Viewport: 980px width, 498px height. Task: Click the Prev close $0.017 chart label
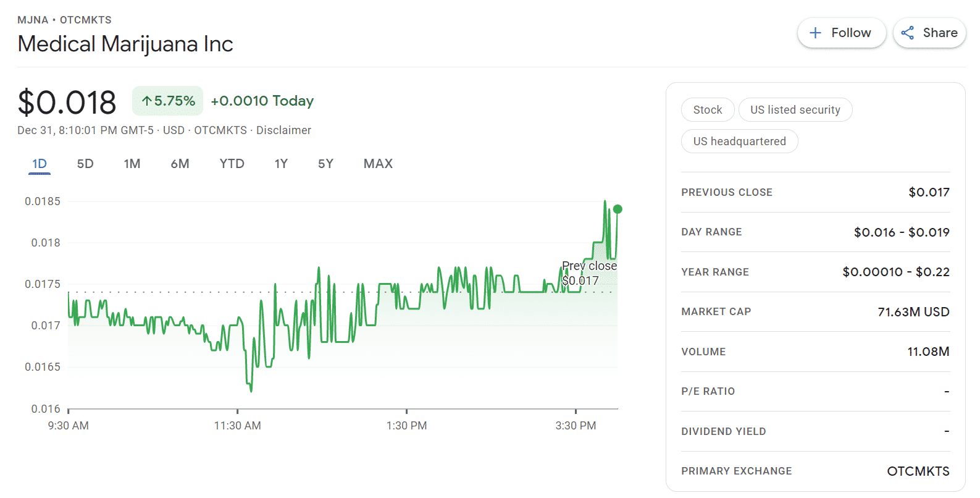pos(588,273)
